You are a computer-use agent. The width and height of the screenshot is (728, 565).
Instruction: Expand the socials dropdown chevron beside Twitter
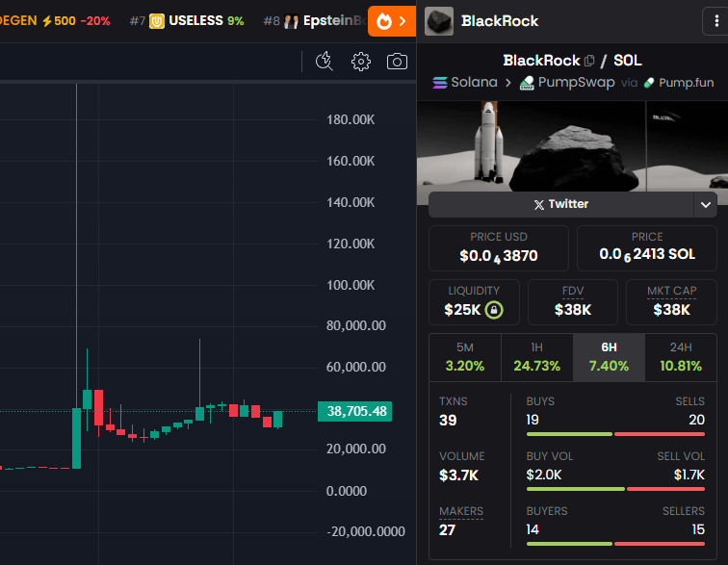(705, 205)
